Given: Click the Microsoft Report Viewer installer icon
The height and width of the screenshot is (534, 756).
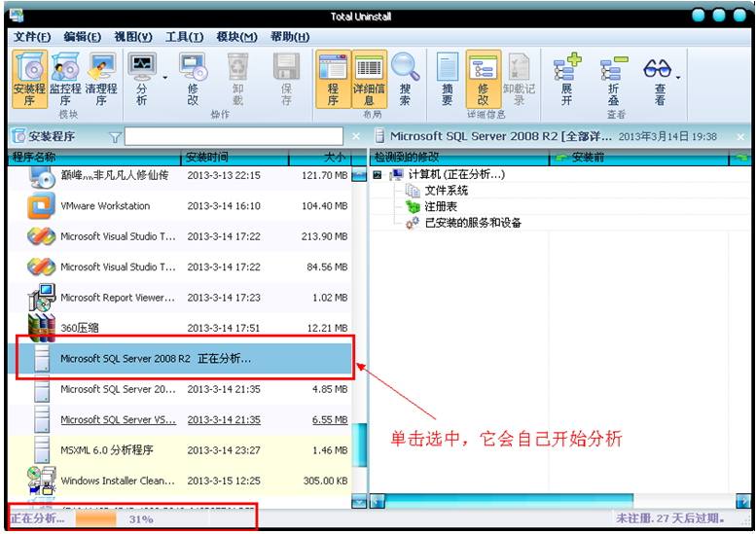Looking at the screenshot, I should 42,298.
